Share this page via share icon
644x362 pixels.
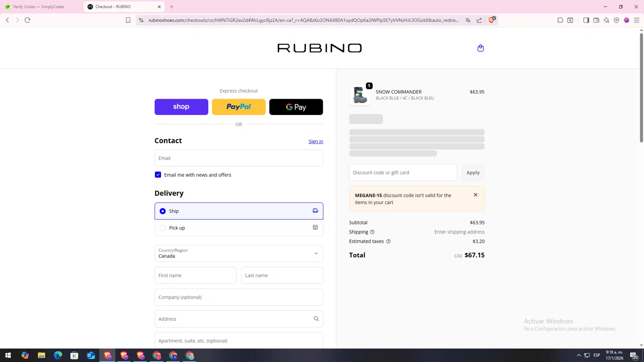point(479,20)
